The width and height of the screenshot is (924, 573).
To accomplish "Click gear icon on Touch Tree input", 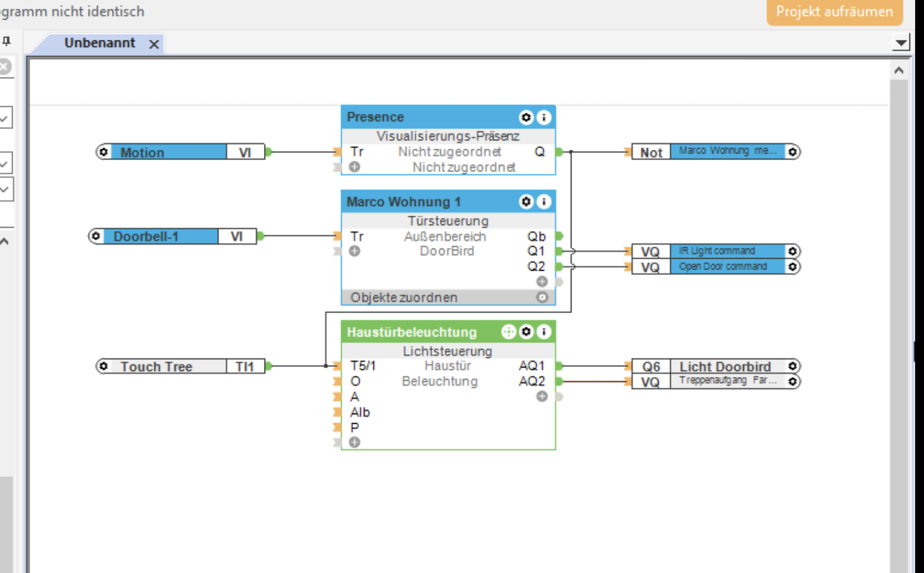I will 103,366.
